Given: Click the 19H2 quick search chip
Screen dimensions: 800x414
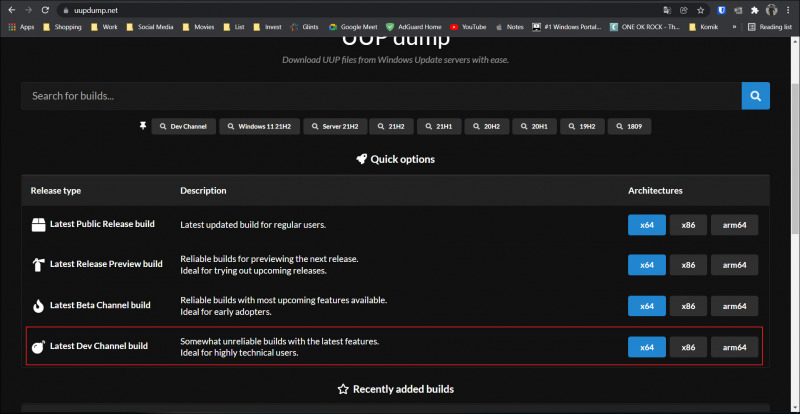Looking at the screenshot, I should pyautogui.click(x=582, y=127).
